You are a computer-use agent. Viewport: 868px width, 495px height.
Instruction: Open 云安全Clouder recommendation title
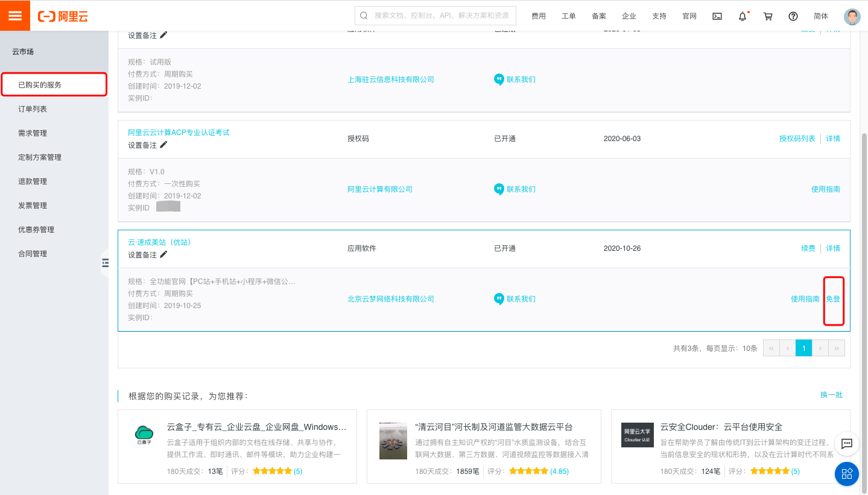click(x=721, y=427)
